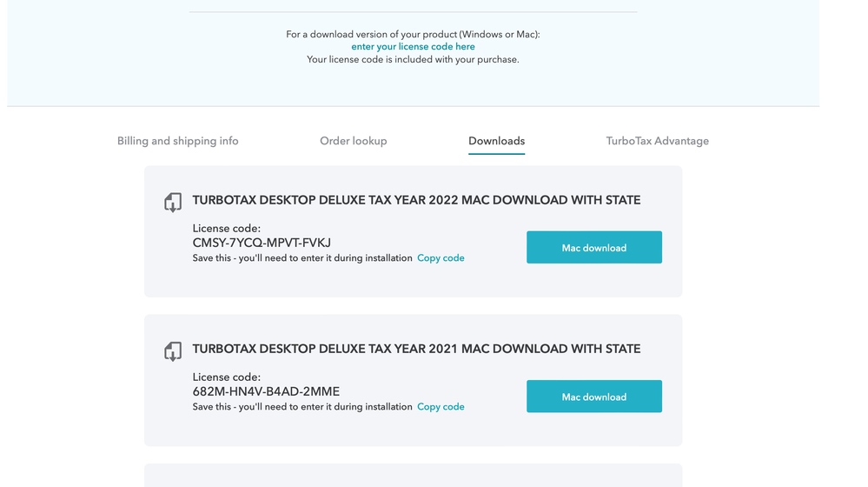Copy code for license 682M-HN4V-B4AD-2MME
The image size is (868, 487).
[441, 407]
